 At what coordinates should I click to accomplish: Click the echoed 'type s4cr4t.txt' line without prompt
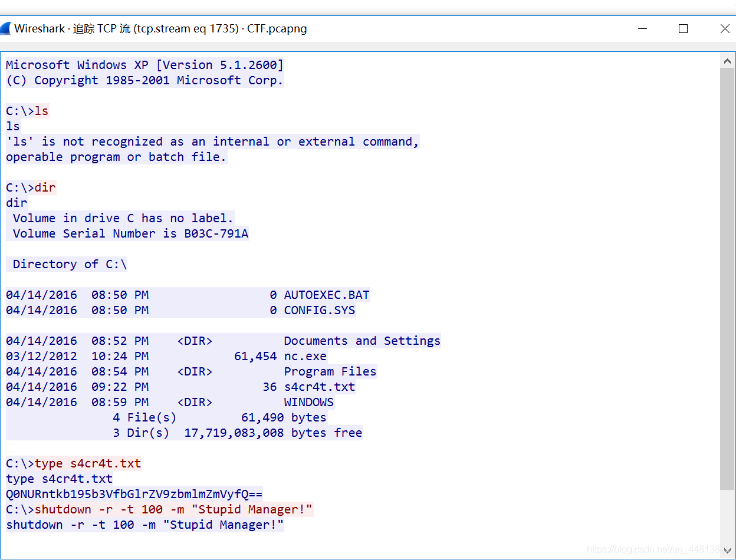[x=59, y=479]
